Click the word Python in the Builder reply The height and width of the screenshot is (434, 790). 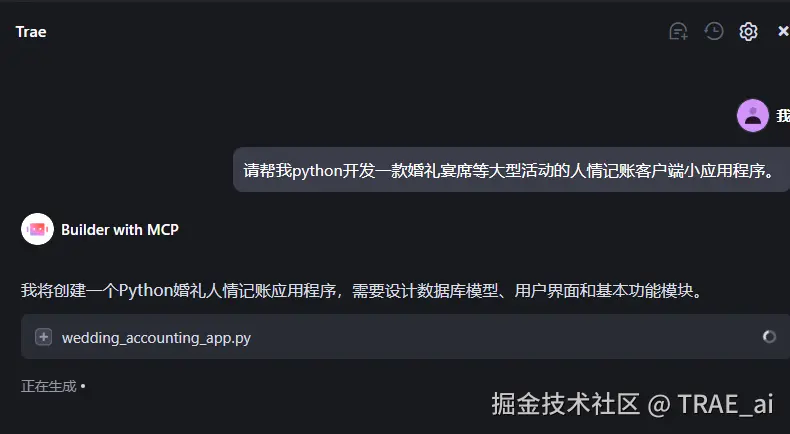point(146,291)
